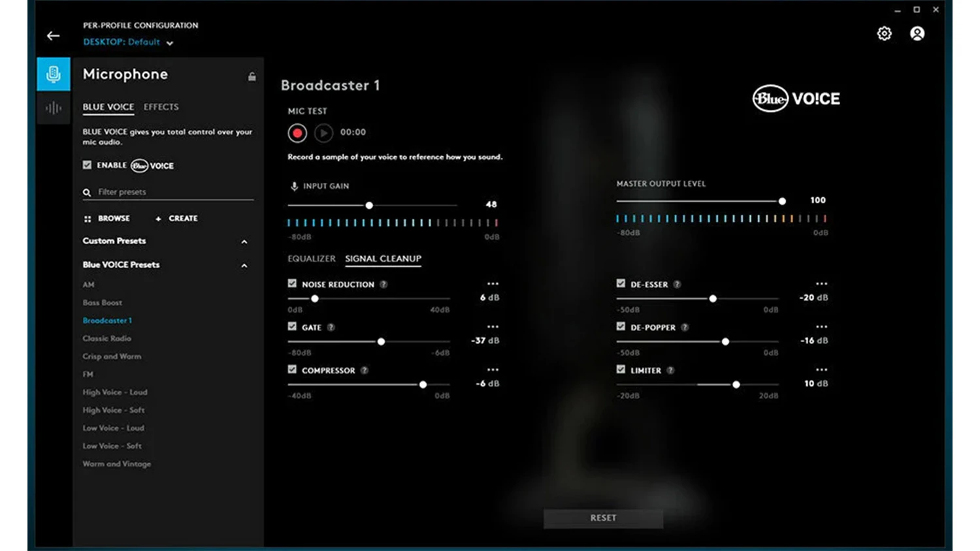Open De-Esser more options dots
This screenshot has height=551, width=980.
click(x=821, y=283)
